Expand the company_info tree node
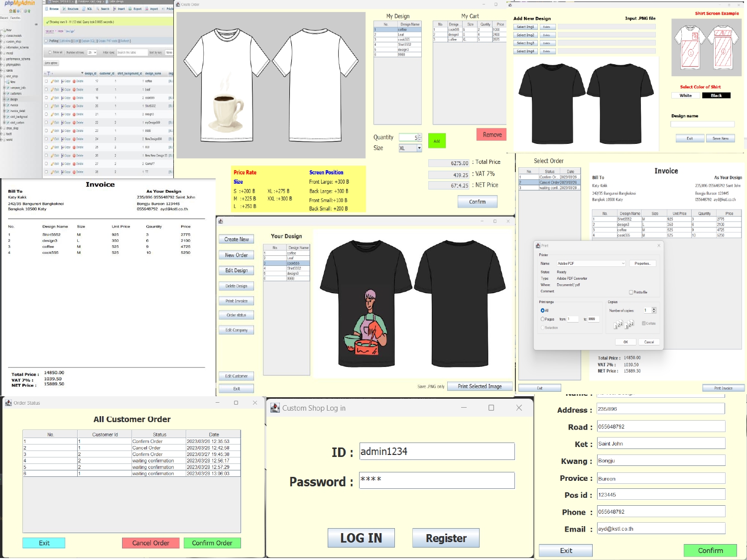This screenshot has width=747, height=560. click(4, 88)
